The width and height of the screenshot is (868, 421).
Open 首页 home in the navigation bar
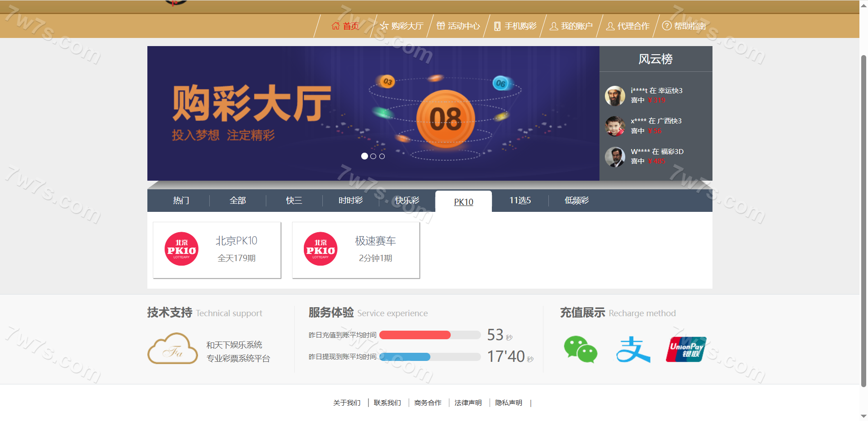point(345,26)
